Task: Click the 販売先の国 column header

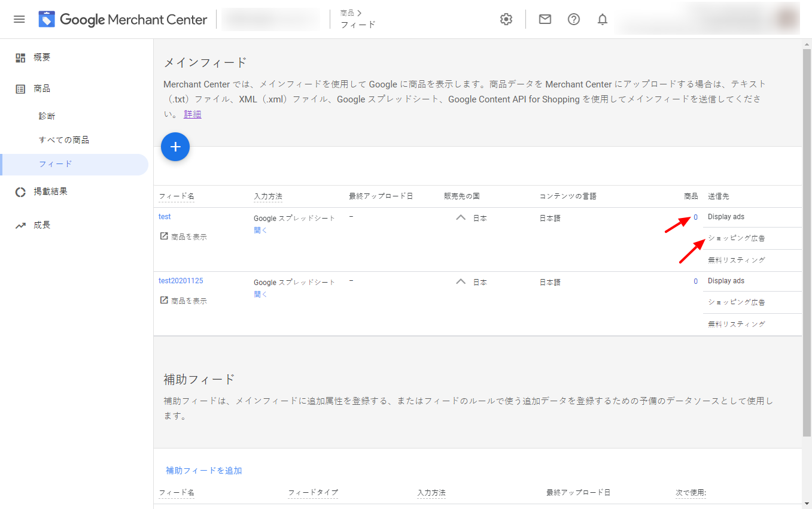Action: coord(462,196)
